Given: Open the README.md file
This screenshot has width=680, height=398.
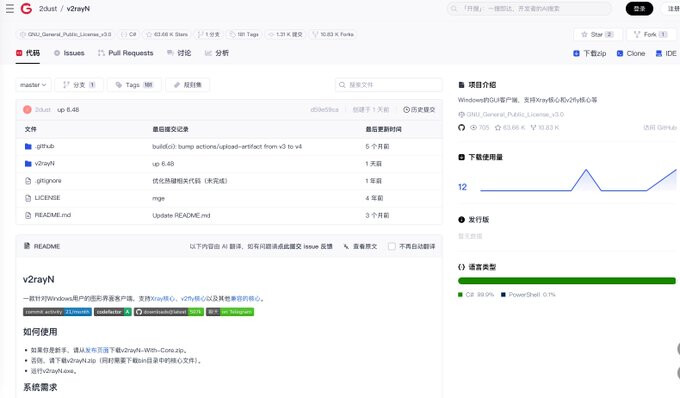Looking at the screenshot, I should (52, 215).
